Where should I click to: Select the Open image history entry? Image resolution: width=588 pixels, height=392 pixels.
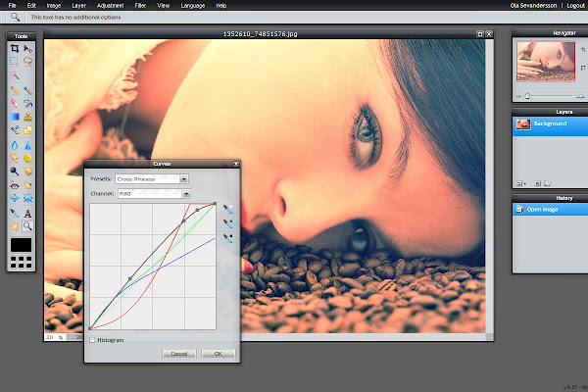pyautogui.click(x=550, y=210)
